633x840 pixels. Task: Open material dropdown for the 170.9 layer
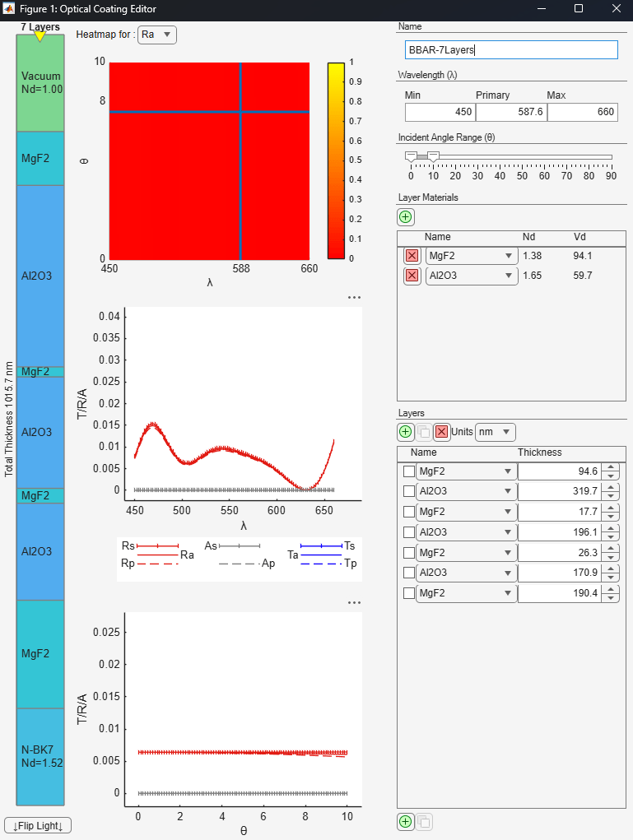(x=466, y=572)
